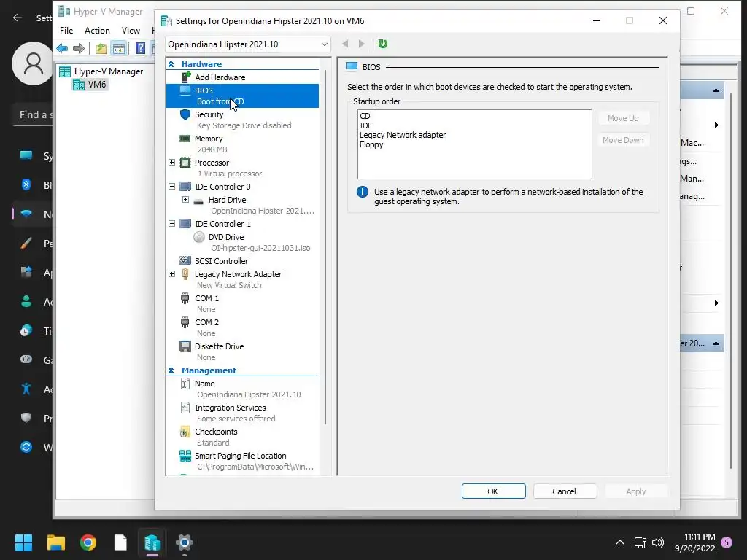Open the Security shield settings
The height and width of the screenshot is (560, 747).
(x=185, y=114)
